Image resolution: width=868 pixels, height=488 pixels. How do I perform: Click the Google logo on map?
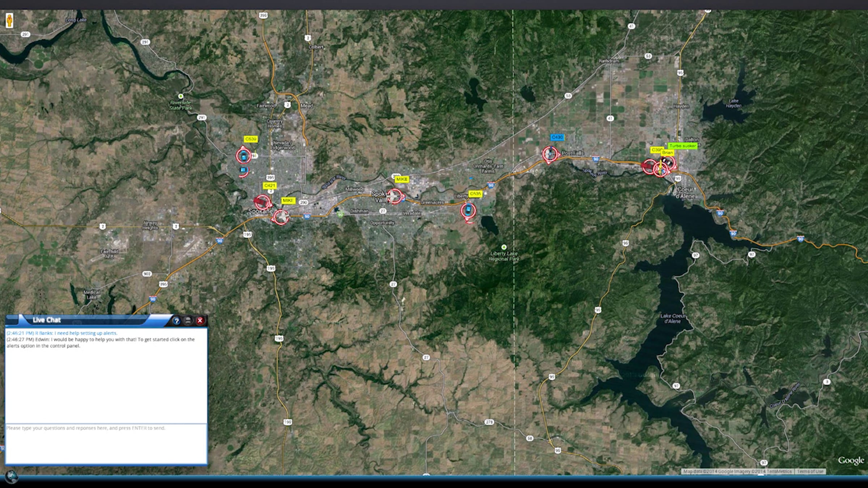(851, 460)
